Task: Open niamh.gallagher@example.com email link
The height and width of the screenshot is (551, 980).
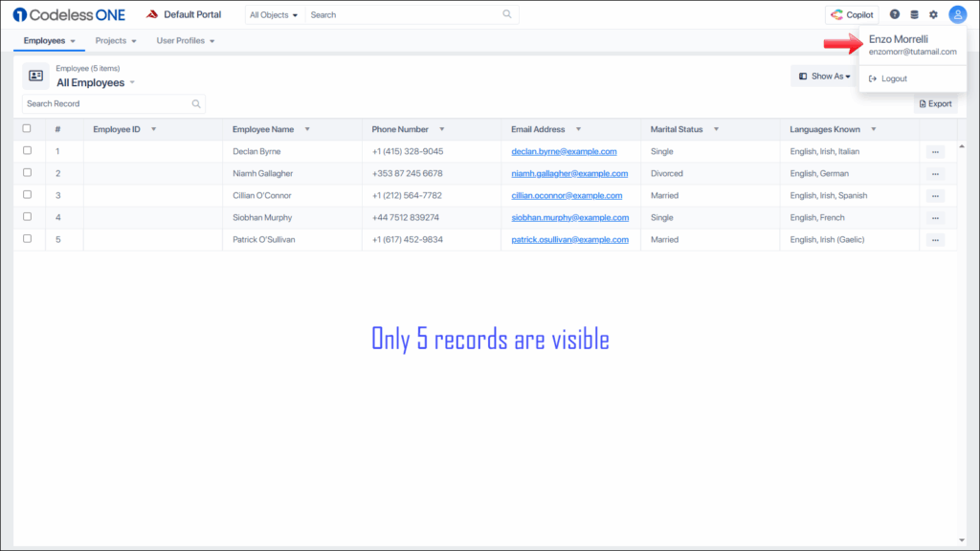Action: [569, 174]
